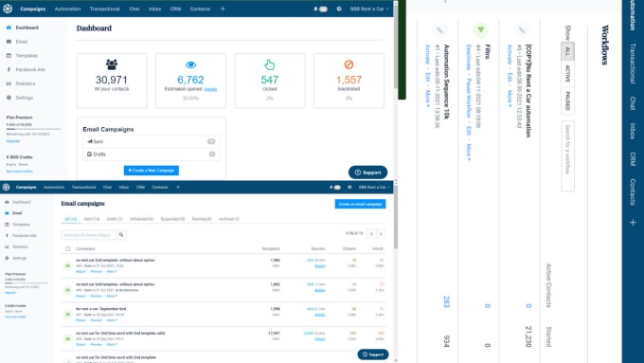The width and height of the screenshot is (644, 363).
Task: Toggle the ACTIVE filter in Workflows Show group
Action: (x=567, y=74)
